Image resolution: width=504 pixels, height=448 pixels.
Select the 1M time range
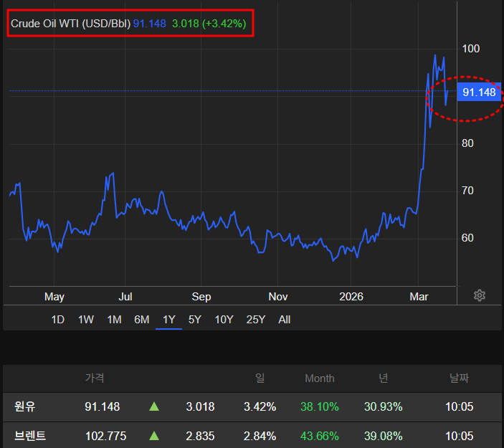114,320
